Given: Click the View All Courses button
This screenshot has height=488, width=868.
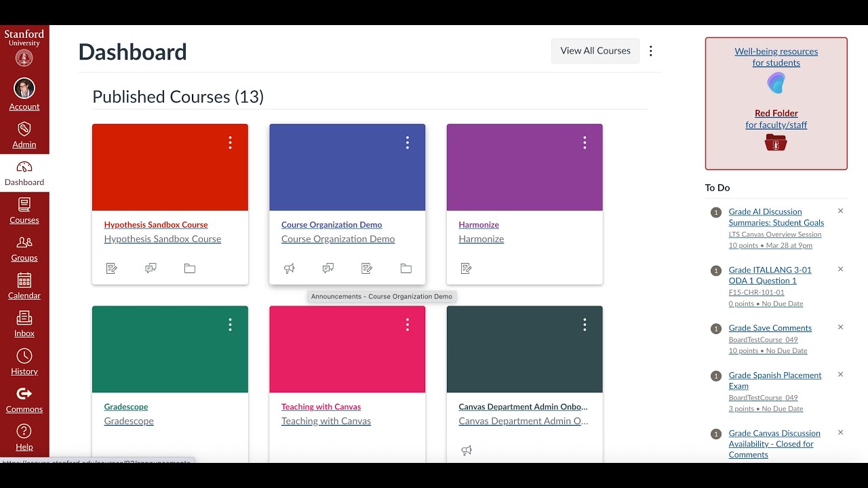Looking at the screenshot, I should (595, 51).
